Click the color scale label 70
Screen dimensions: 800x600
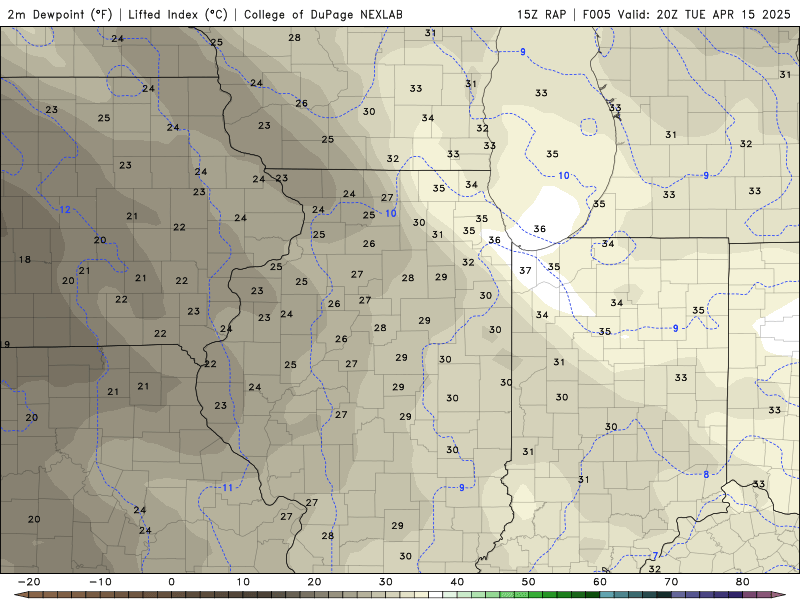tap(671, 582)
